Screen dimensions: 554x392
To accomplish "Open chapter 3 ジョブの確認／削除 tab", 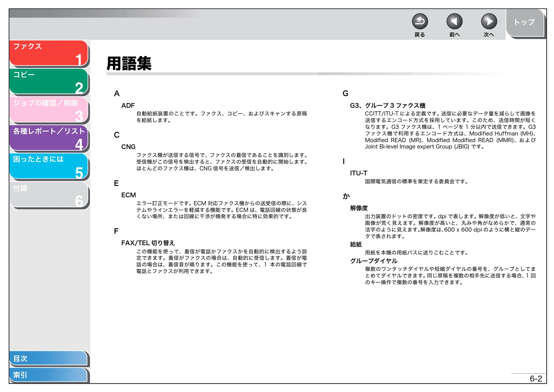I will pos(49,110).
